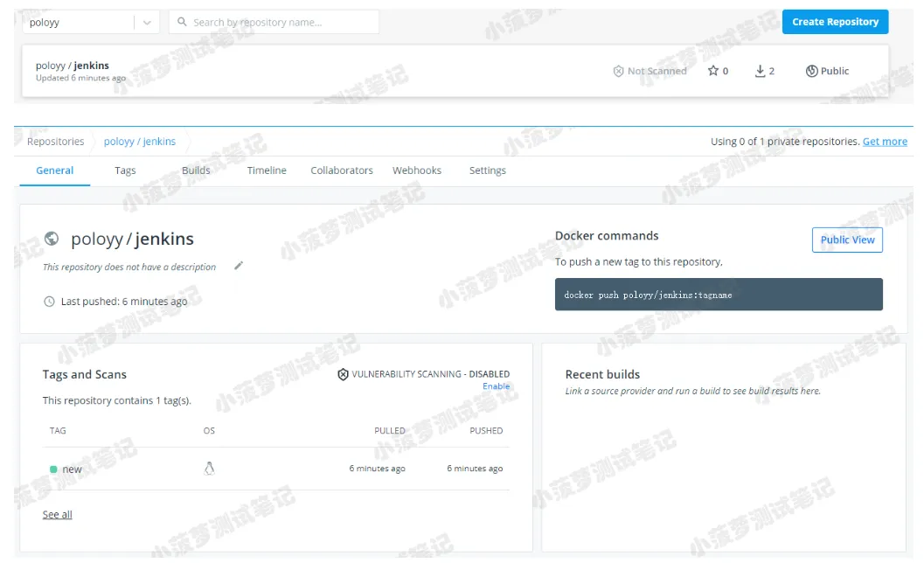Edit description with the pencil icon
Image resolution: width=924 pixels, height=563 pixels.
(x=239, y=265)
